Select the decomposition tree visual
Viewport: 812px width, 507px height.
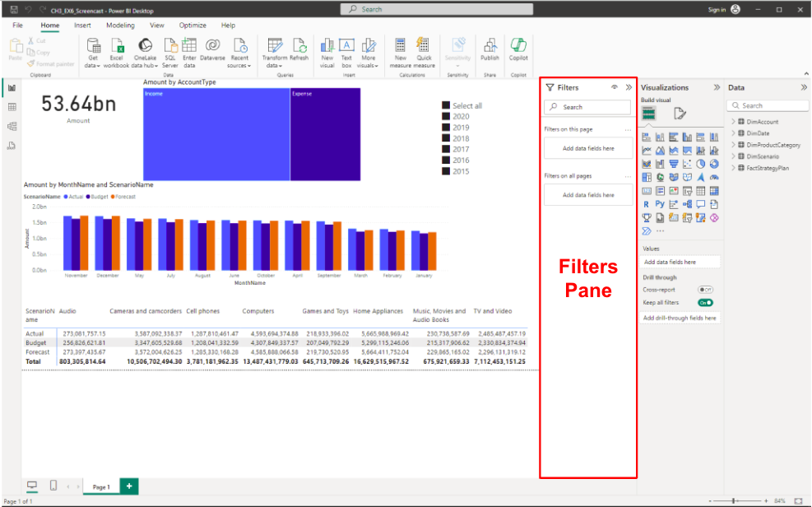(x=687, y=204)
